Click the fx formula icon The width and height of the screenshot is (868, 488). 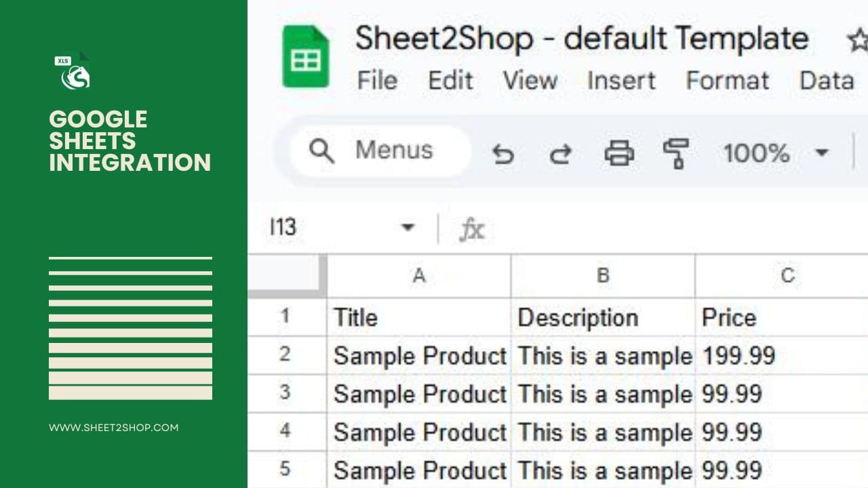[472, 229]
